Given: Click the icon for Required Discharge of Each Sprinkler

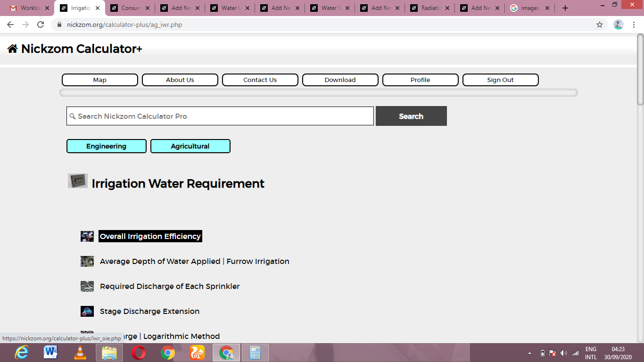Looking at the screenshot, I should pyautogui.click(x=87, y=287).
